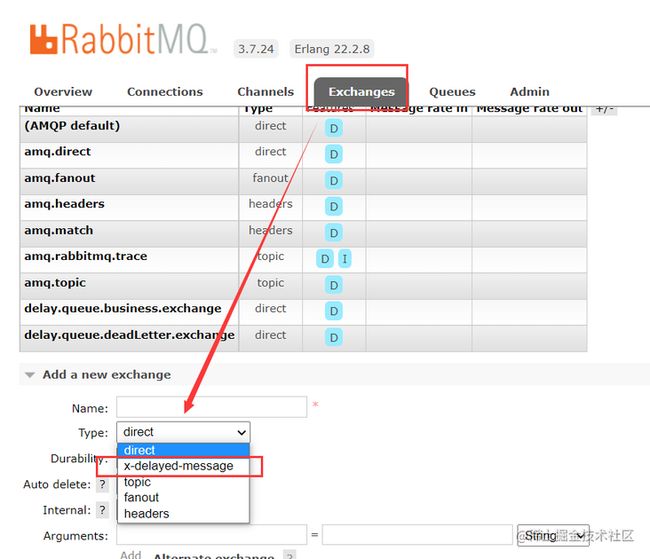Choose fanout in the Type list
Screen dimensions: 650x559
point(183,498)
